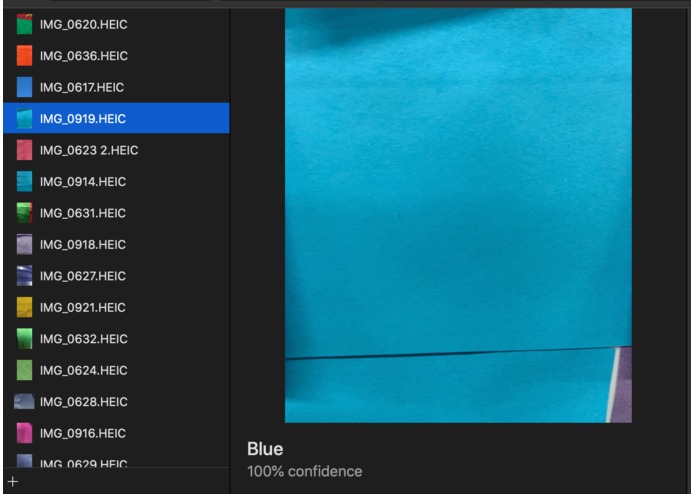The image size is (695, 494).
Task: Select IMG_0918.HEIC file row
Action: (117, 245)
